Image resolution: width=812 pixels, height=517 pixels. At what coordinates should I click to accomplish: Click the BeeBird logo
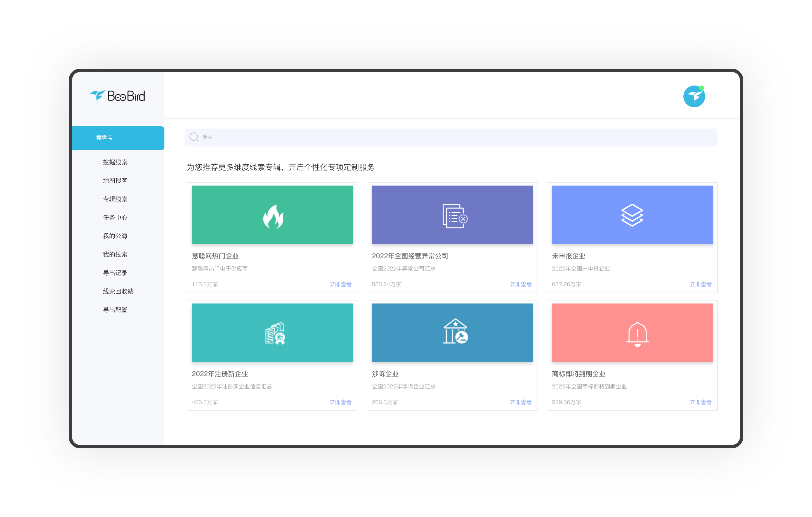click(x=117, y=96)
